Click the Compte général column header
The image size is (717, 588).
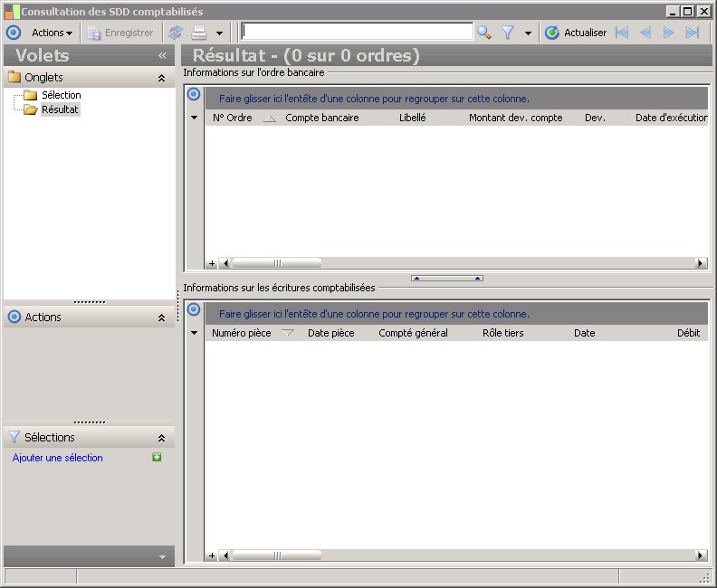click(413, 333)
